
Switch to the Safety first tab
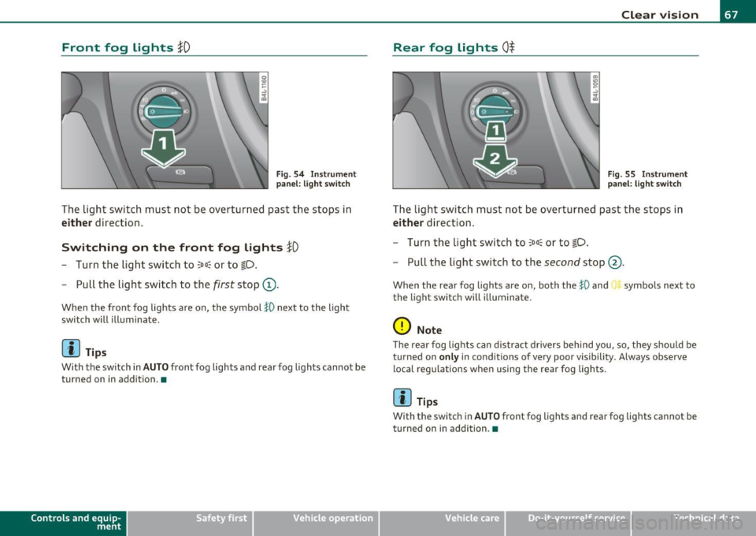click(190, 523)
